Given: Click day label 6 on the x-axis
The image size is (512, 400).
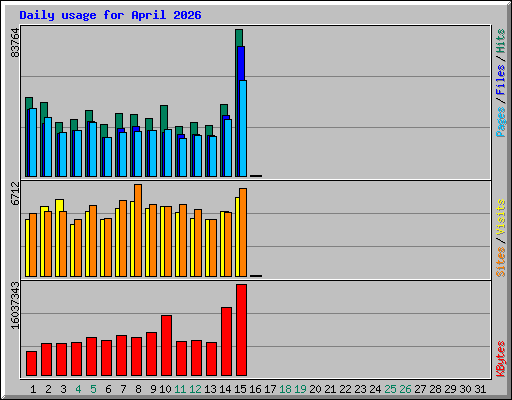Looking at the screenshot, I should [108, 389].
